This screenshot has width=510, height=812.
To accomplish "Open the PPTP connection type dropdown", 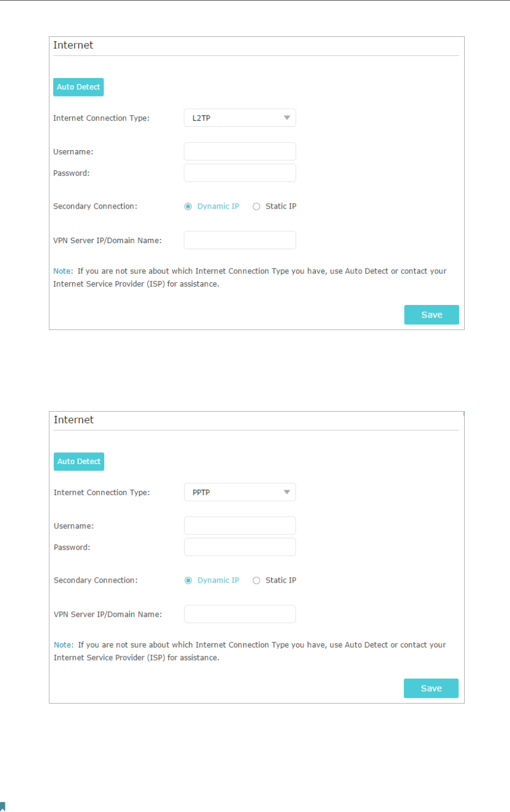I will tap(240, 492).
